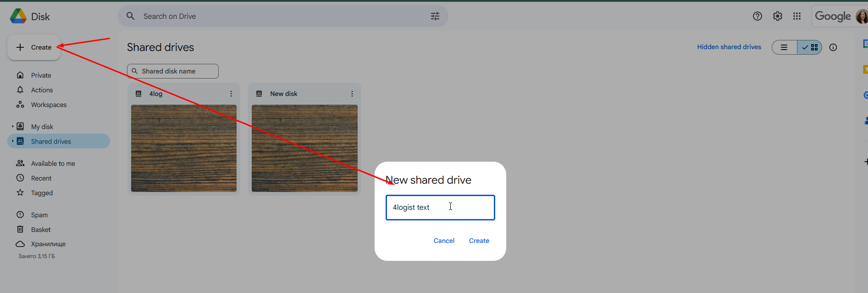Open the New disk drive thumbnail
868x293 pixels.
304,148
